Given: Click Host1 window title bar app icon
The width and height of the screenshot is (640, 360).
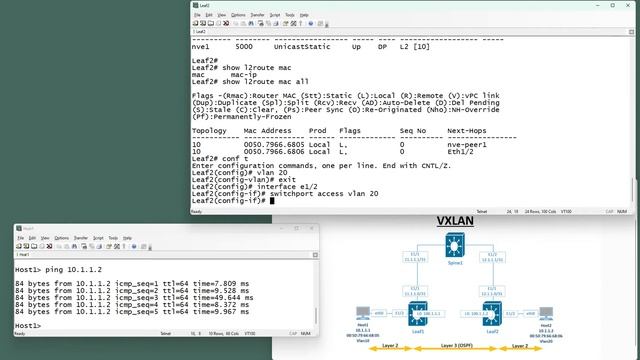Looking at the screenshot, I should tap(18, 228).
